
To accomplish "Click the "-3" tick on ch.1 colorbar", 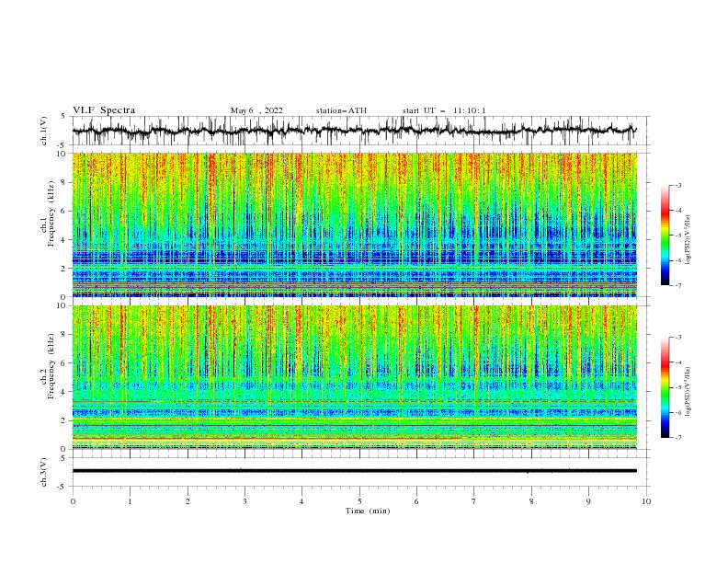I will (678, 185).
